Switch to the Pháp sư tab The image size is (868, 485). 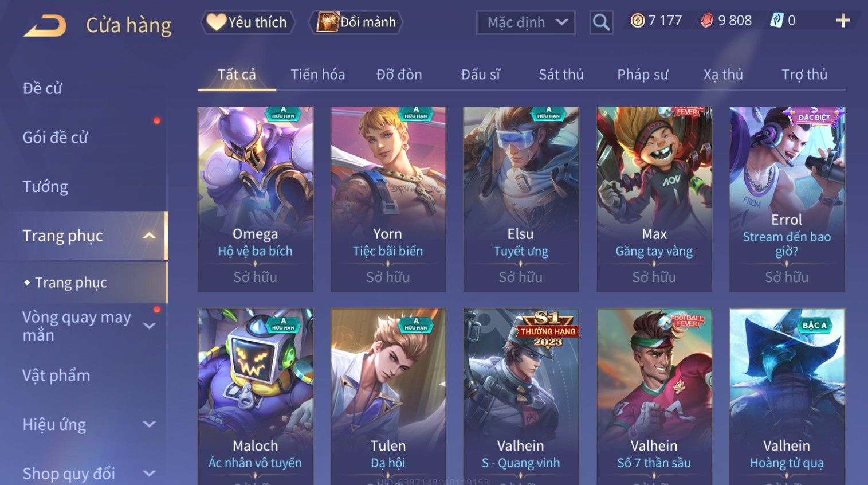pos(642,75)
